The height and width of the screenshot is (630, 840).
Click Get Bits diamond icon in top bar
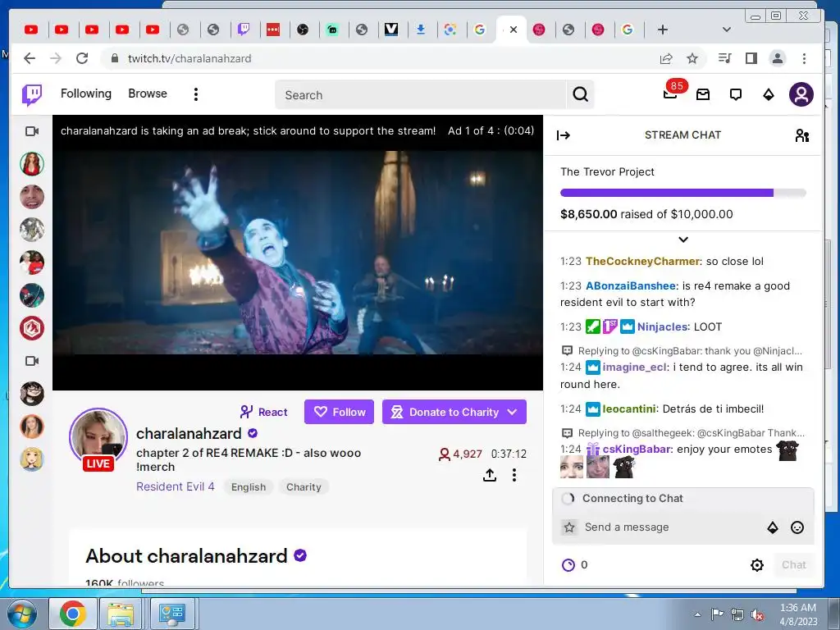coord(768,95)
